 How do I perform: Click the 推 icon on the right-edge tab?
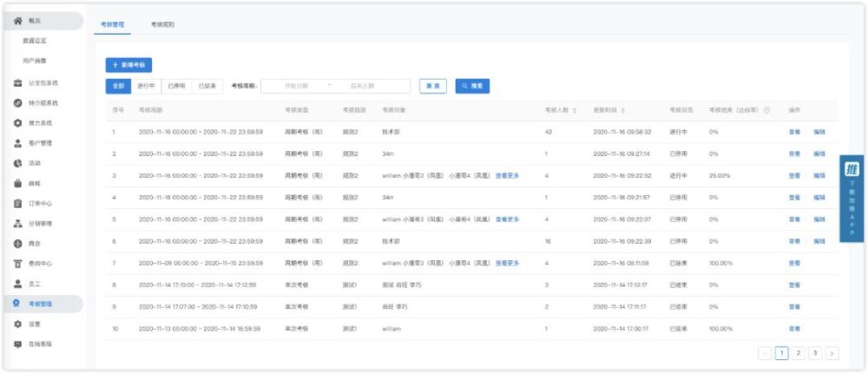(852, 170)
